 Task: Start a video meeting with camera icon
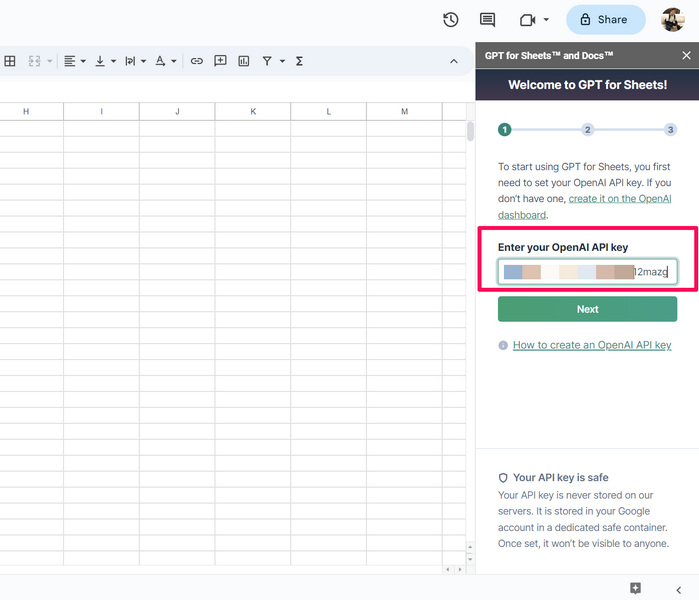pyautogui.click(x=527, y=20)
